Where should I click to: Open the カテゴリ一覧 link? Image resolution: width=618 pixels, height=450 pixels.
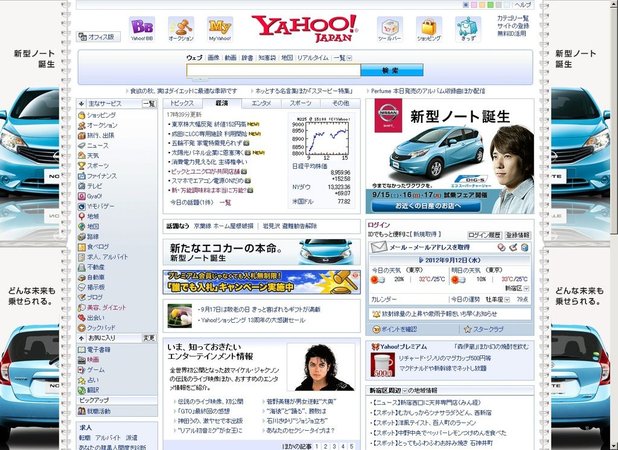coord(513,18)
